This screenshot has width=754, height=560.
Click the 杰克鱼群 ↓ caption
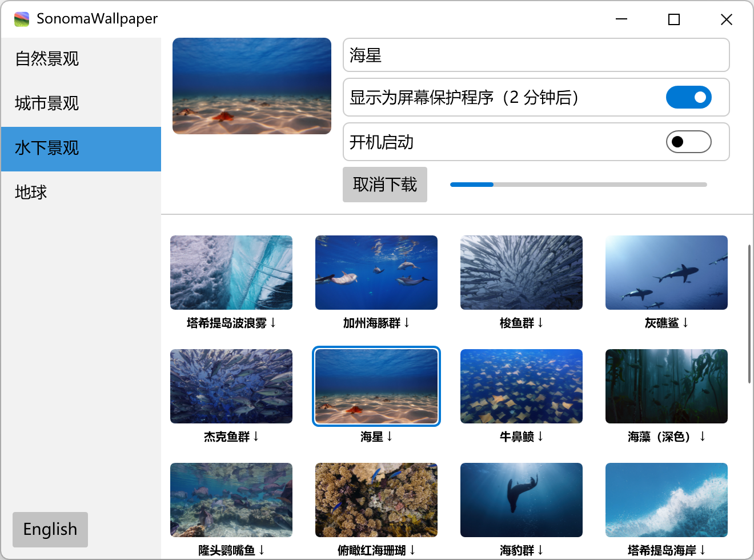click(231, 437)
